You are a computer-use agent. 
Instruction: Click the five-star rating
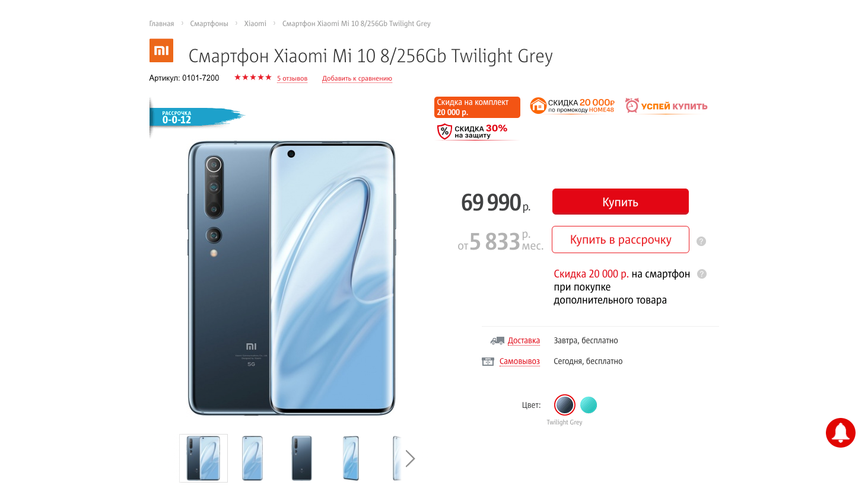[253, 78]
